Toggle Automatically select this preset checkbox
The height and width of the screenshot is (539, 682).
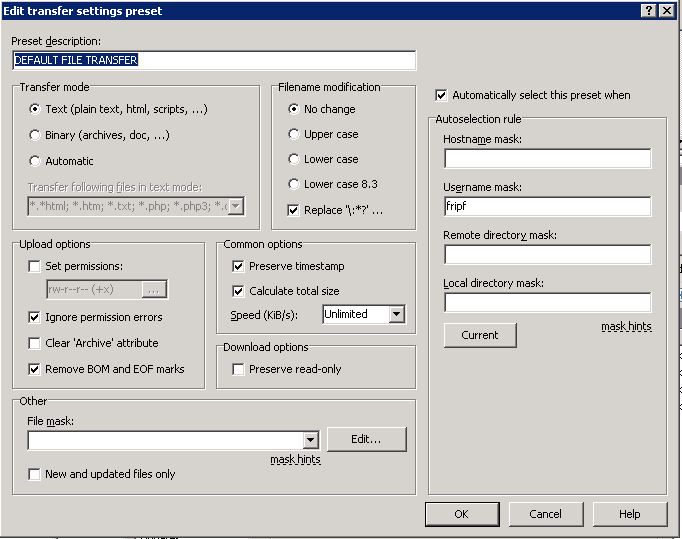[x=442, y=96]
